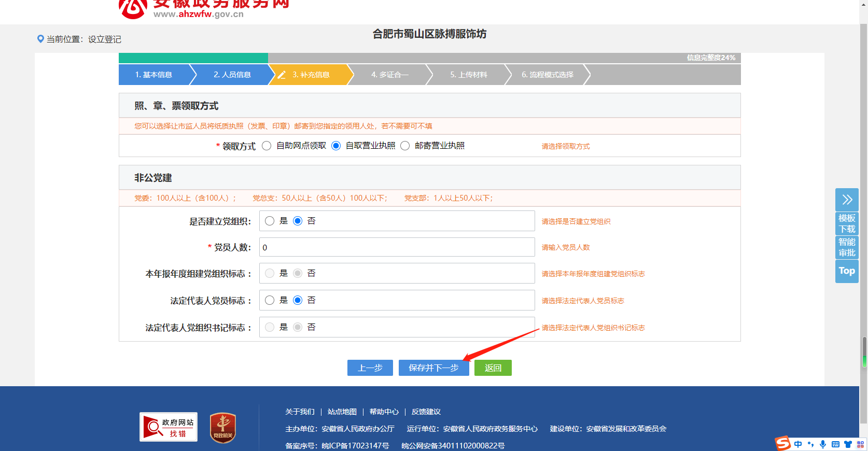Choose 否 for 法定代表人党员标志
Viewport: 868px width, 451px height.
point(298,300)
